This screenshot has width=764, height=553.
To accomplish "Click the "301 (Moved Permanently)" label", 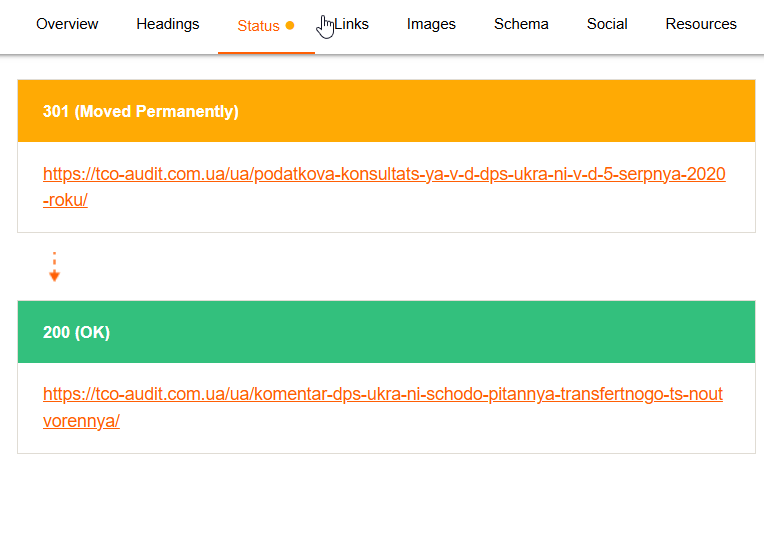I will click(141, 111).
